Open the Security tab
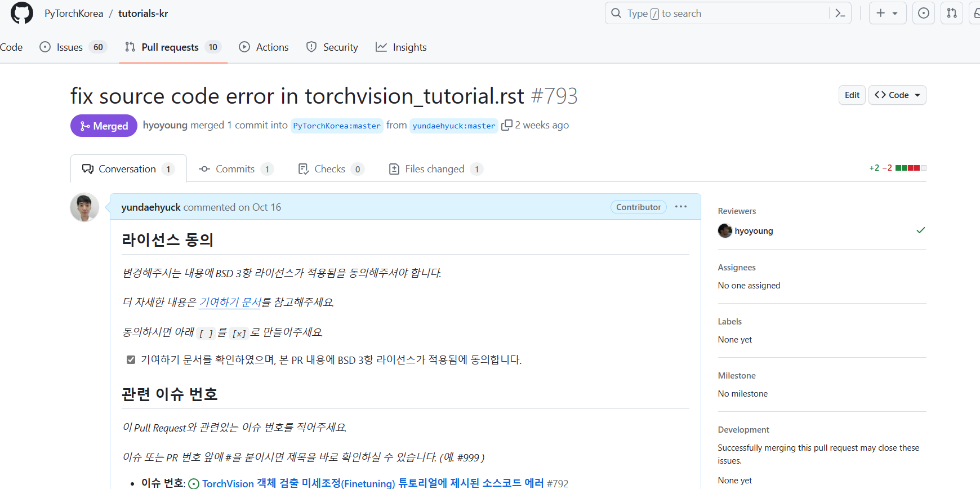 pos(332,47)
